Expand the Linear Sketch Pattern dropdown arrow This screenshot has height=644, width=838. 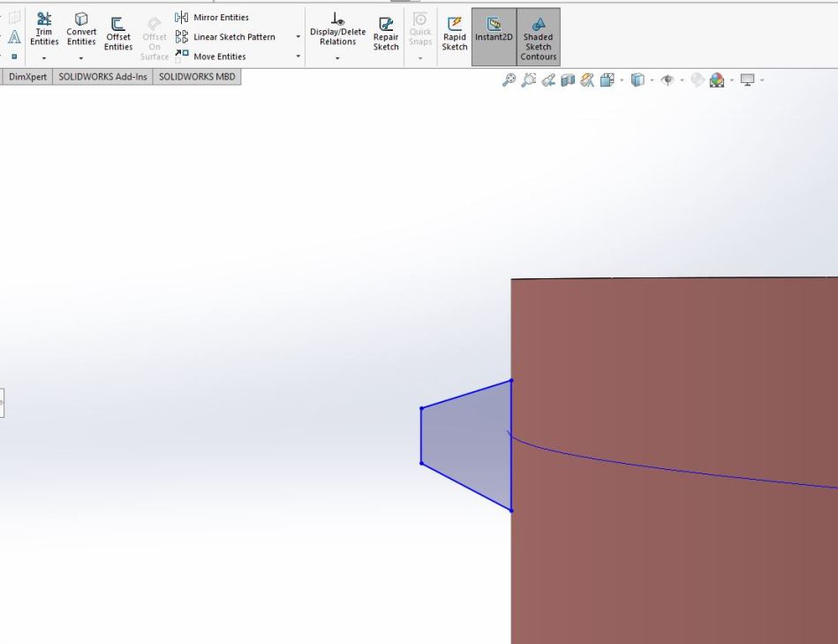point(298,37)
